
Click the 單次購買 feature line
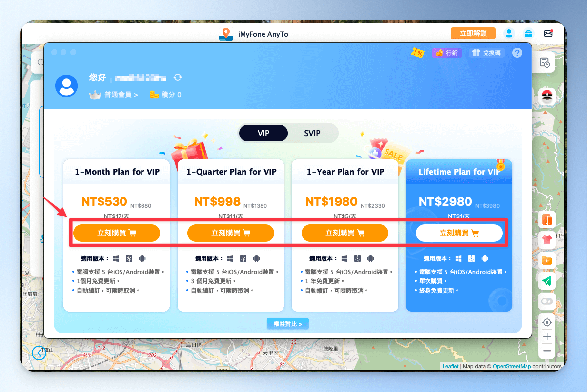[x=433, y=281]
